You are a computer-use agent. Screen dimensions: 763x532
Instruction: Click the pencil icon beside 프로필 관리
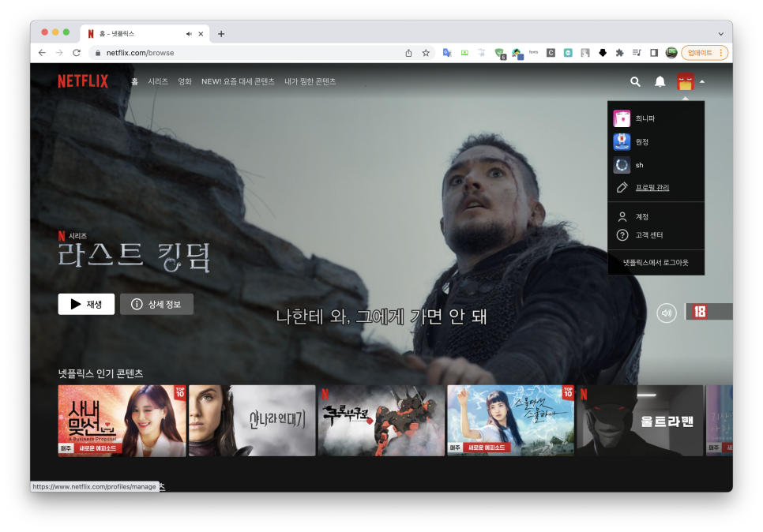click(622, 187)
